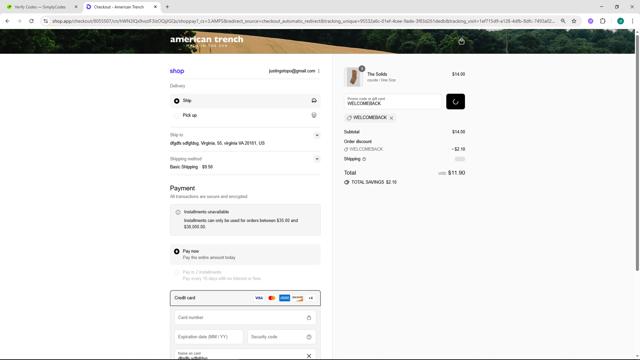Image resolution: width=640 pixels, height=360 pixels.
Task: Switch to the Checkout - American Trench tab
Action: [118, 7]
